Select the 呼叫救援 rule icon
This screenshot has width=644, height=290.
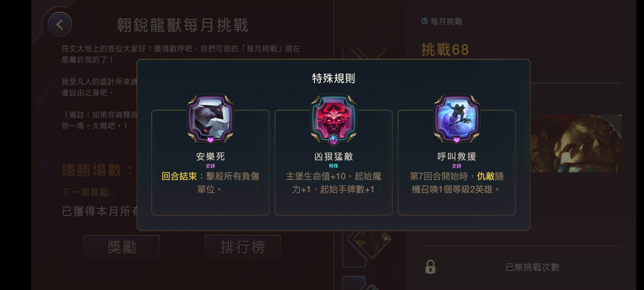(457, 118)
